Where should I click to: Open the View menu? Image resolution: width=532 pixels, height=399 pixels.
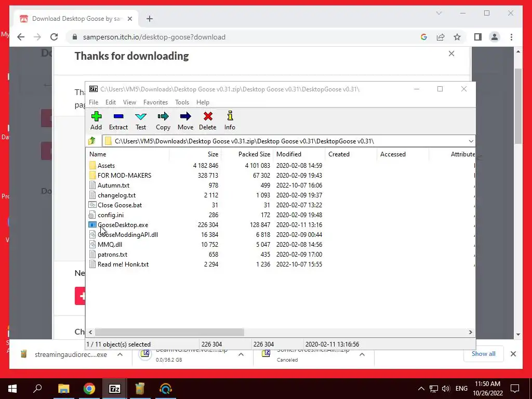pyautogui.click(x=129, y=102)
